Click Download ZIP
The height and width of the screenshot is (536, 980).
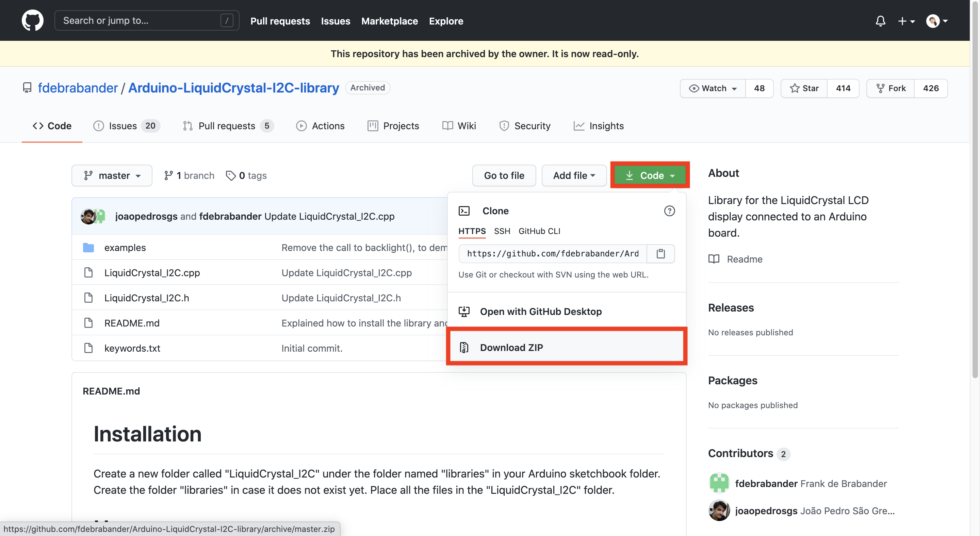pyautogui.click(x=511, y=347)
